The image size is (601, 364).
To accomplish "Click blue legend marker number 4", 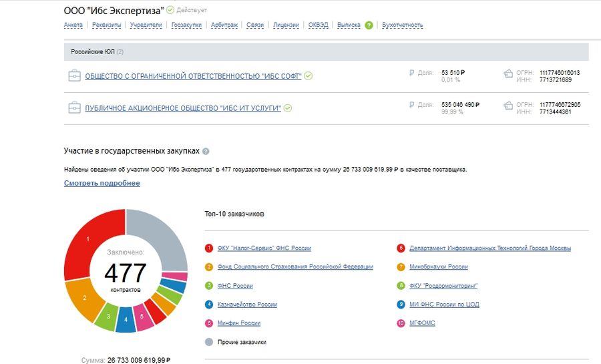I will (209, 305).
